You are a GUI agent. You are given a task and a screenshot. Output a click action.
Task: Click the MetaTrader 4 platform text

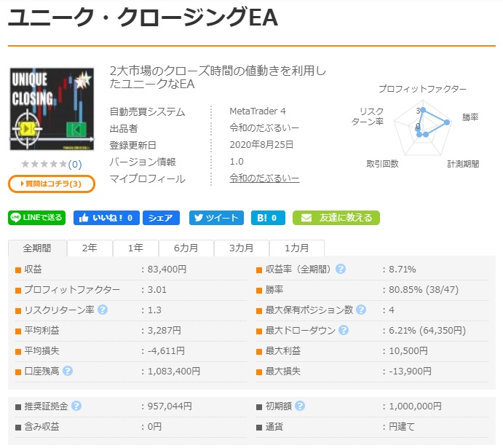(258, 111)
